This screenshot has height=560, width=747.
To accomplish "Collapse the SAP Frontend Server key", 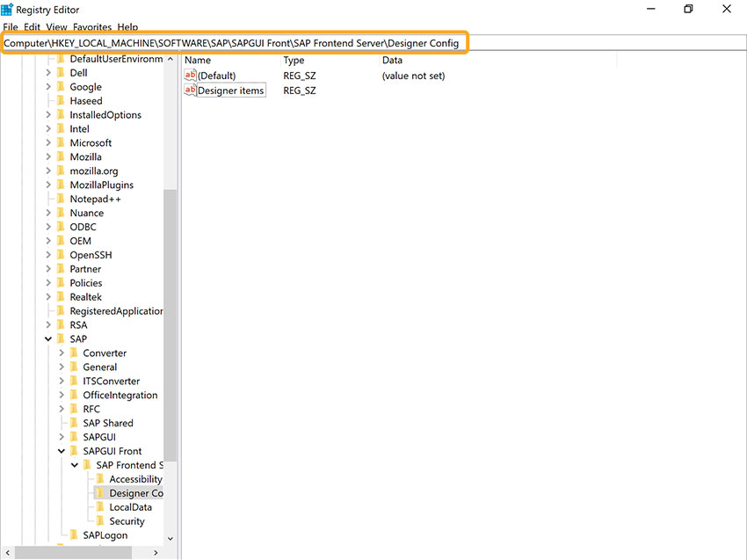I will 75,465.
